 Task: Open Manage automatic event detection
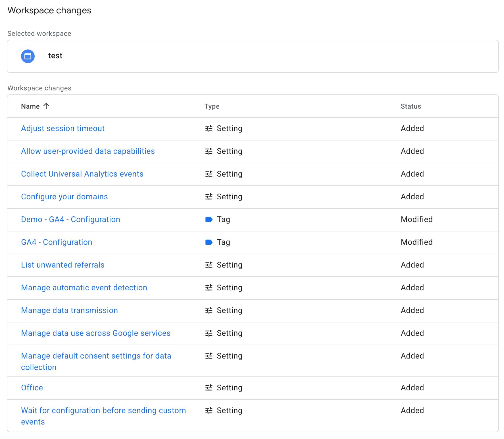pos(84,288)
